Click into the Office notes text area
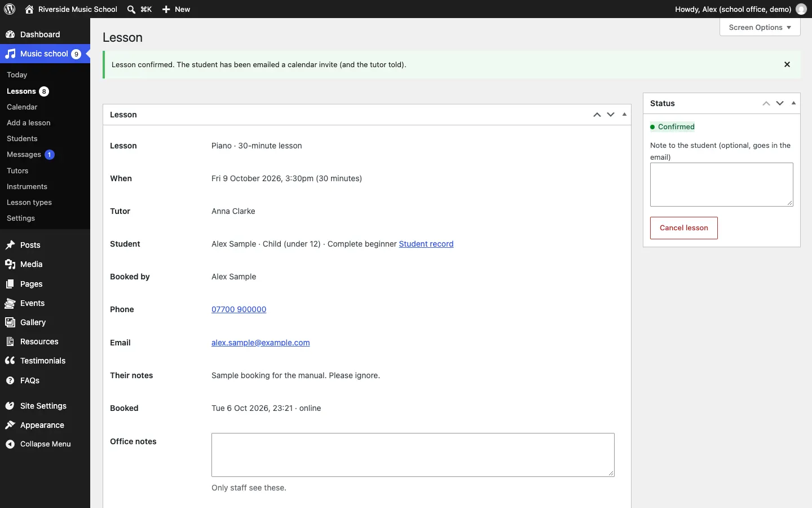The width and height of the screenshot is (812, 508). [413, 455]
